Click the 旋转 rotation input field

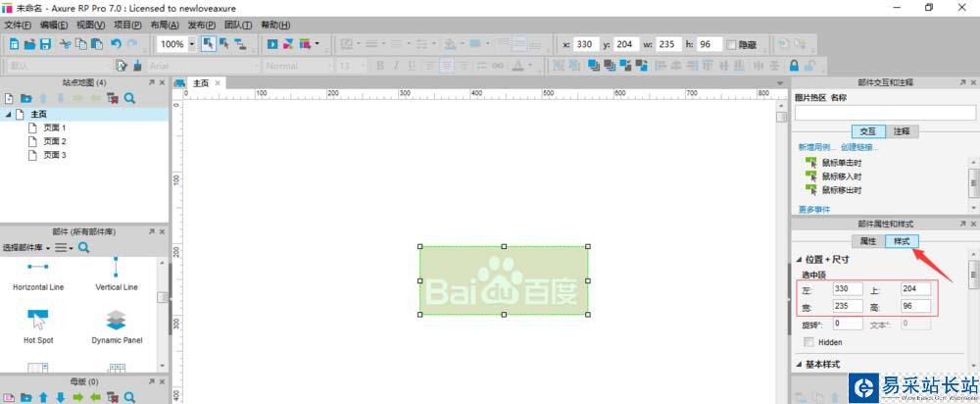click(848, 324)
